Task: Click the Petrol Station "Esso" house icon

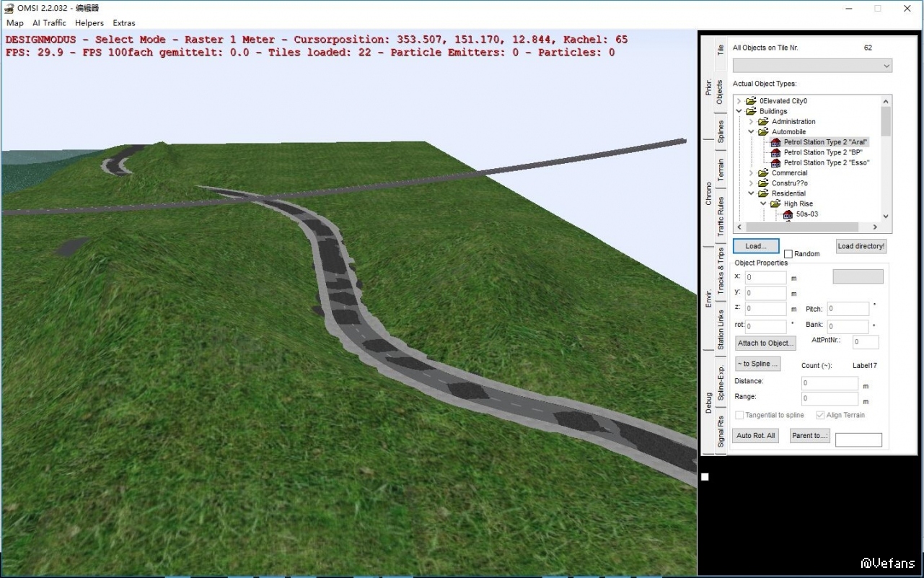Action: [775, 163]
